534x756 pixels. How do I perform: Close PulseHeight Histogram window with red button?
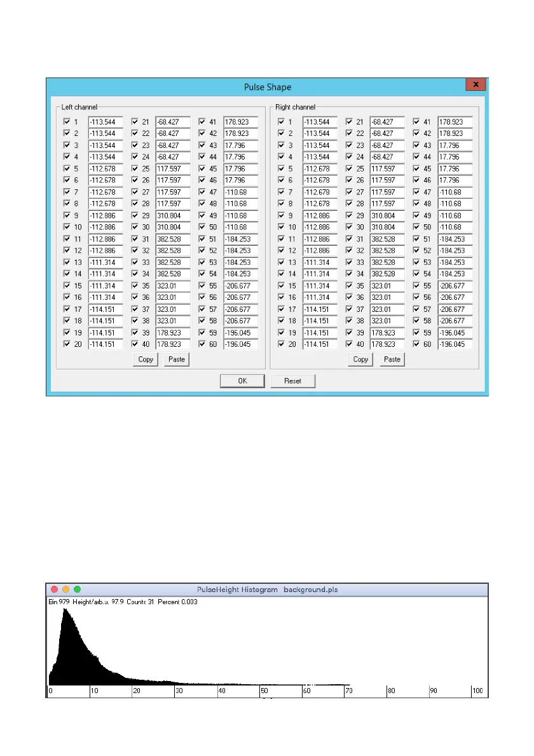(54, 589)
